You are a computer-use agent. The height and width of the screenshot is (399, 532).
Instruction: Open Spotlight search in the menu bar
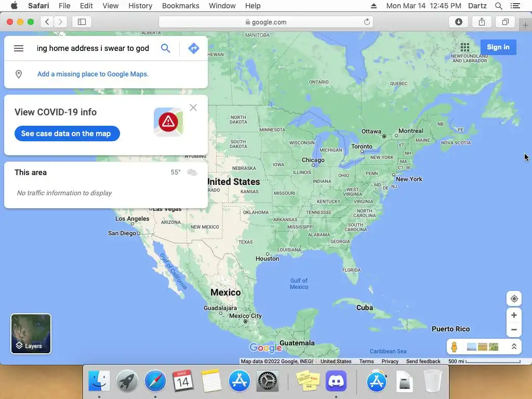click(x=498, y=6)
